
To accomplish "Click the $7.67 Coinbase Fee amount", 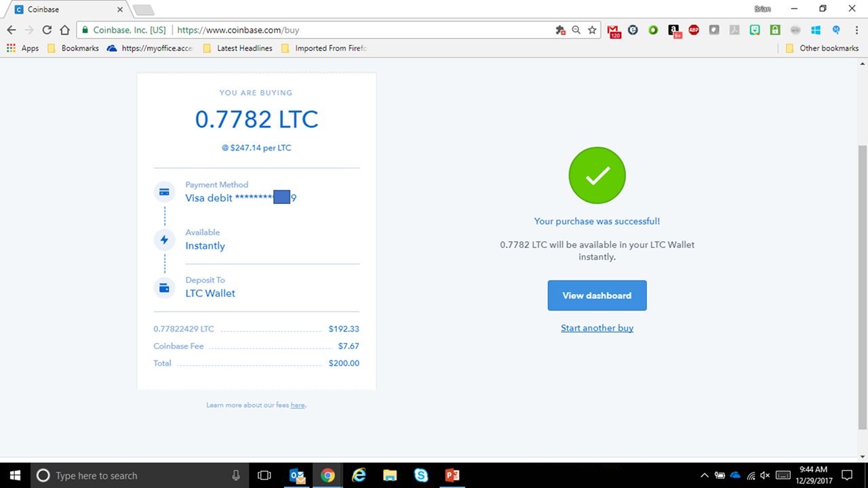I will pos(349,346).
